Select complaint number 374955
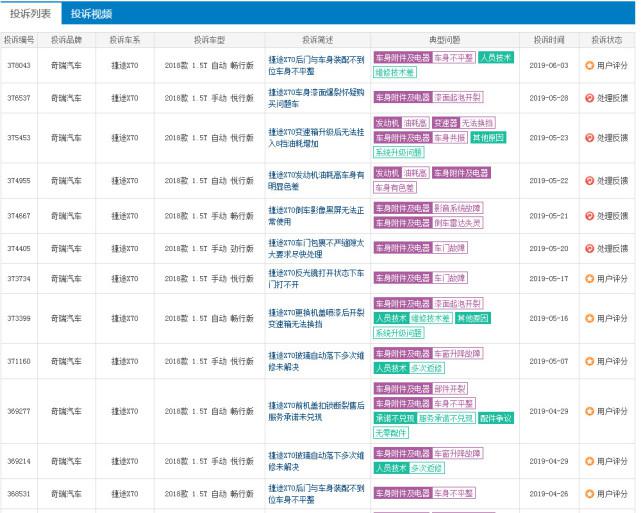Image resolution: width=641 pixels, height=513 pixels. click(19, 181)
